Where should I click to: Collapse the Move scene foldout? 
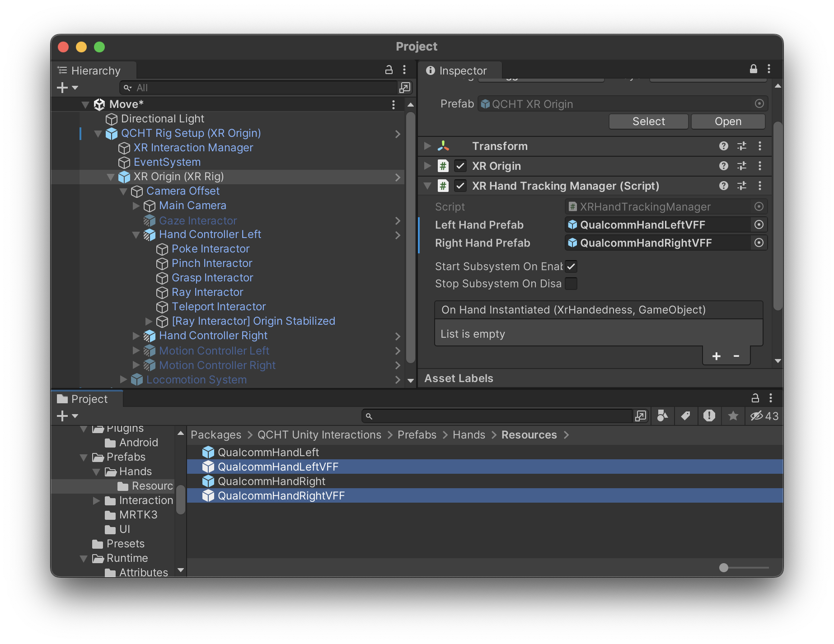tap(85, 104)
